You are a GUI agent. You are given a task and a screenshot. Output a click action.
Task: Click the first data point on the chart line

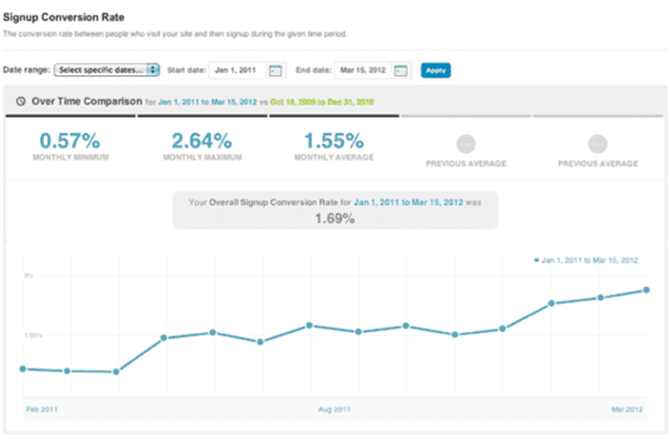[23, 368]
